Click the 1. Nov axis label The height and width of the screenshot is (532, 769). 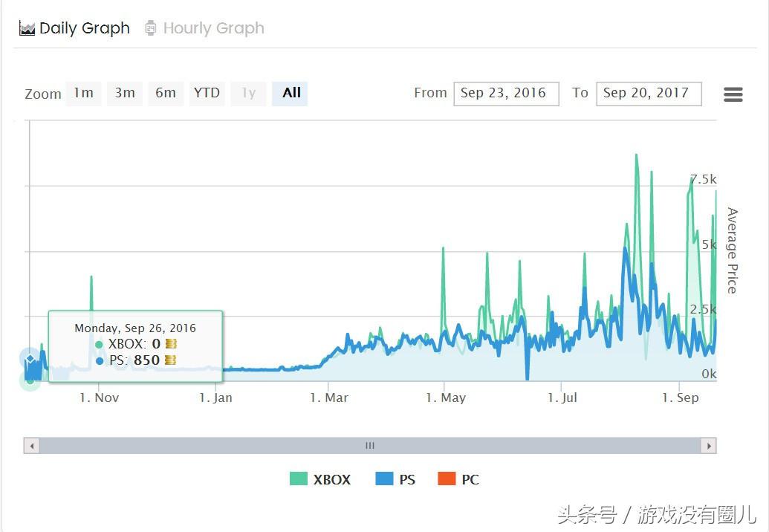[100, 398]
